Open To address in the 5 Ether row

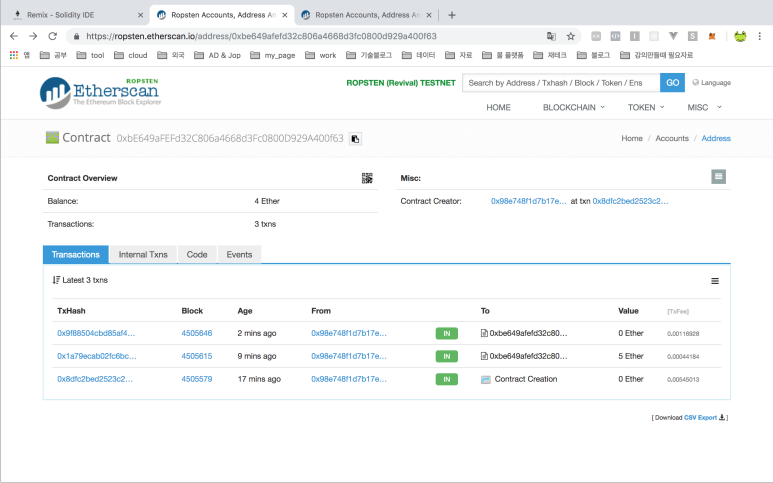click(x=528, y=356)
